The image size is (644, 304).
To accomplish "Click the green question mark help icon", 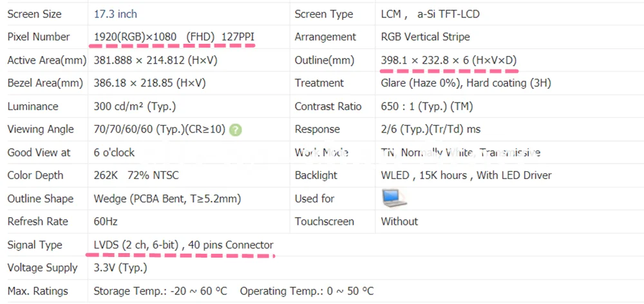I will [236, 130].
